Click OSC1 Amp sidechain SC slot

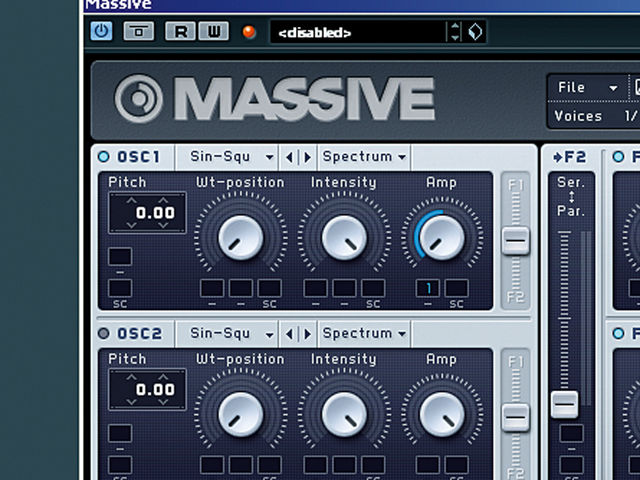point(456,288)
